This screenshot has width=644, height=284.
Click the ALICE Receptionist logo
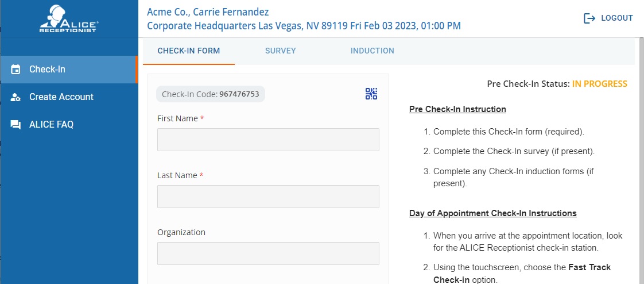tap(69, 19)
